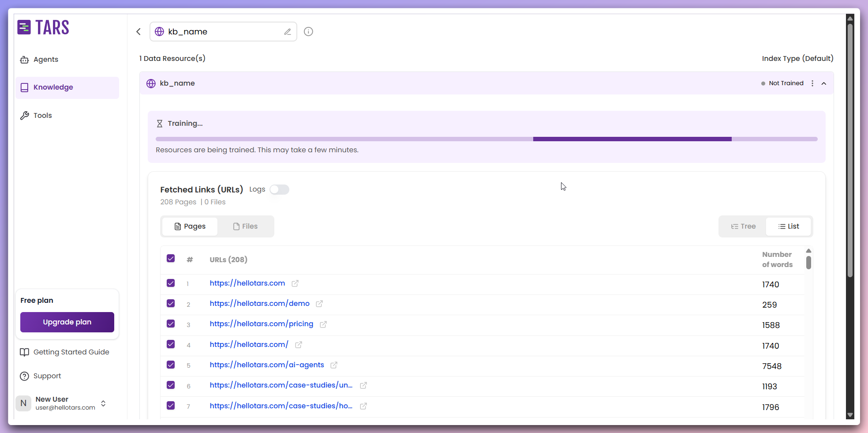Uncheck the checkbox for row 7 case-studies/ho...
This screenshot has height=433, width=868.
pos(171,405)
